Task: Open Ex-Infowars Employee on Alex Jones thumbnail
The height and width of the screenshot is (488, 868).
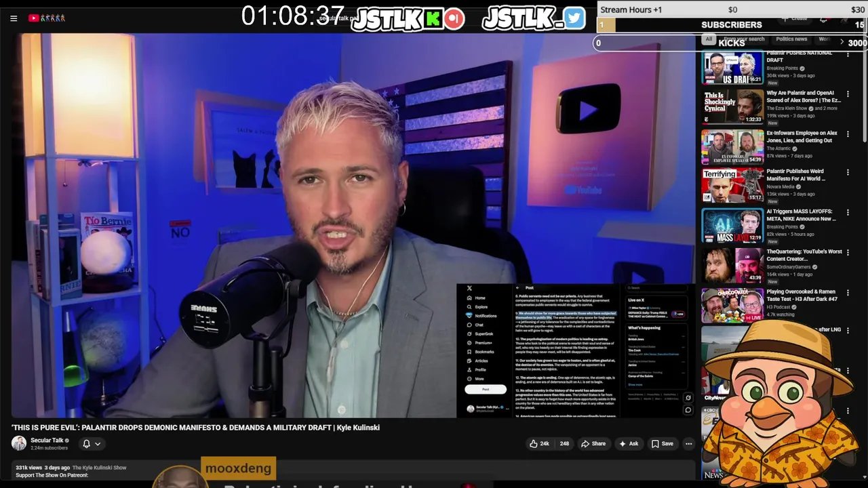Action: (732, 147)
